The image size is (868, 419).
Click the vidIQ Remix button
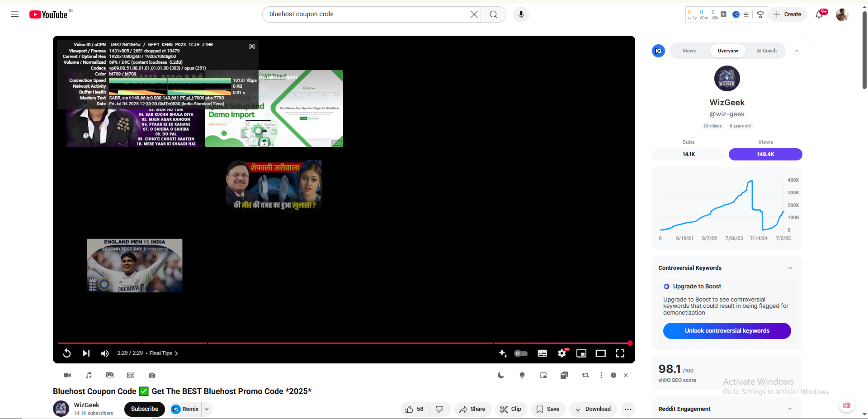click(186, 409)
